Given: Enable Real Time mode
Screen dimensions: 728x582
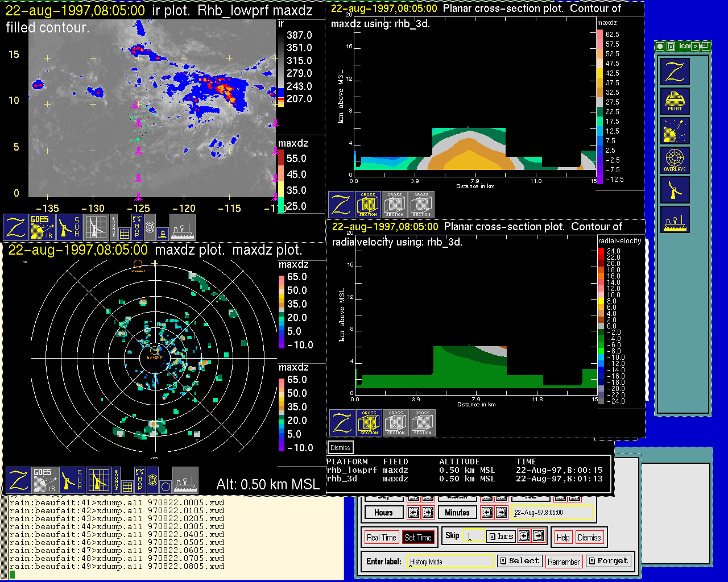Looking at the screenshot, I should [x=381, y=538].
